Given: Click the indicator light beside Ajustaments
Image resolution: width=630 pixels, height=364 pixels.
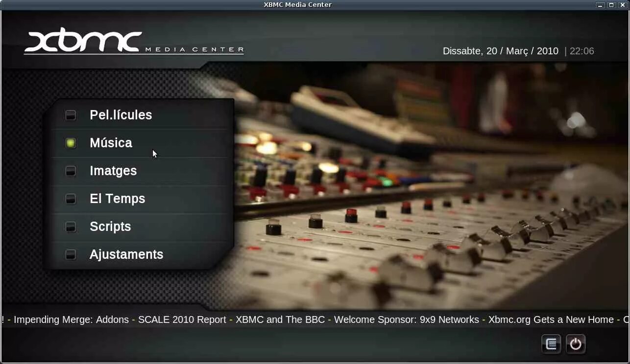Looking at the screenshot, I should pyautogui.click(x=71, y=254).
